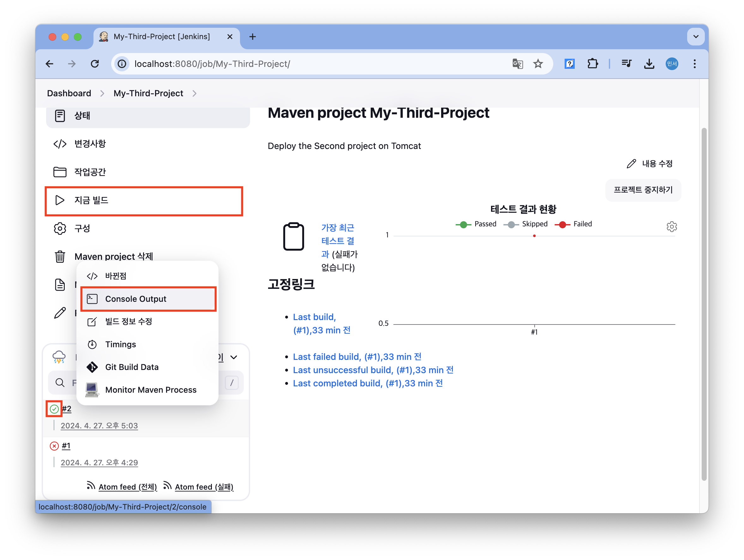Open the browser extensions puzzle icon
The height and width of the screenshot is (560, 744).
pos(592,63)
